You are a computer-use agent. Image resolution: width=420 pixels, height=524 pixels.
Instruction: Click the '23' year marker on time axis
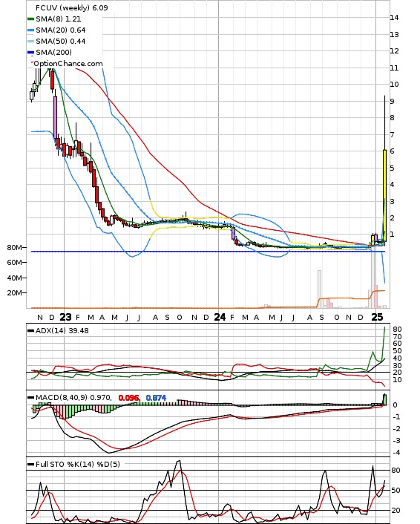click(x=65, y=317)
